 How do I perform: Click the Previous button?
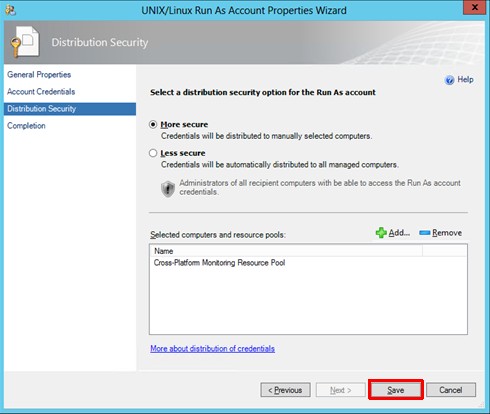[x=285, y=390]
